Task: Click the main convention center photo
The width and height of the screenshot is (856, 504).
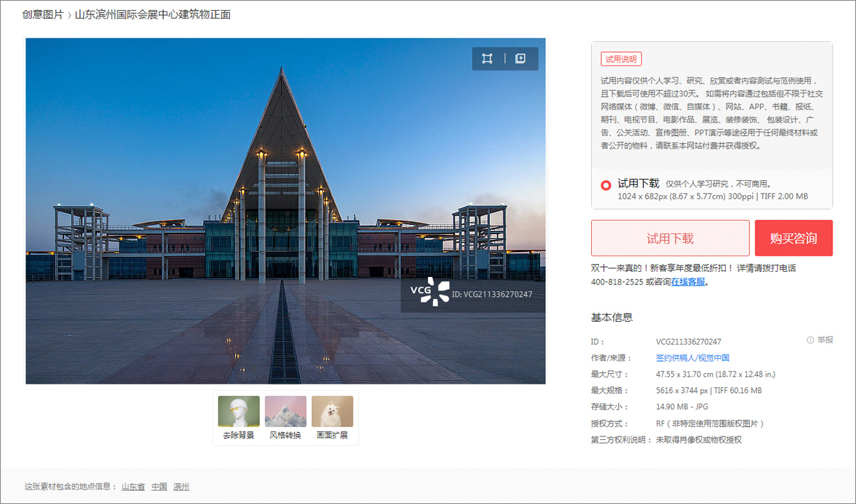Action: [x=285, y=210]
